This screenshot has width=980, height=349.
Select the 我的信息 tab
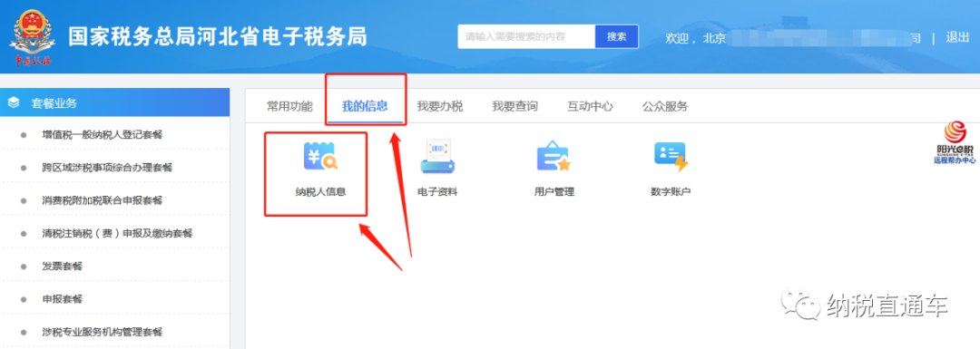365,106
